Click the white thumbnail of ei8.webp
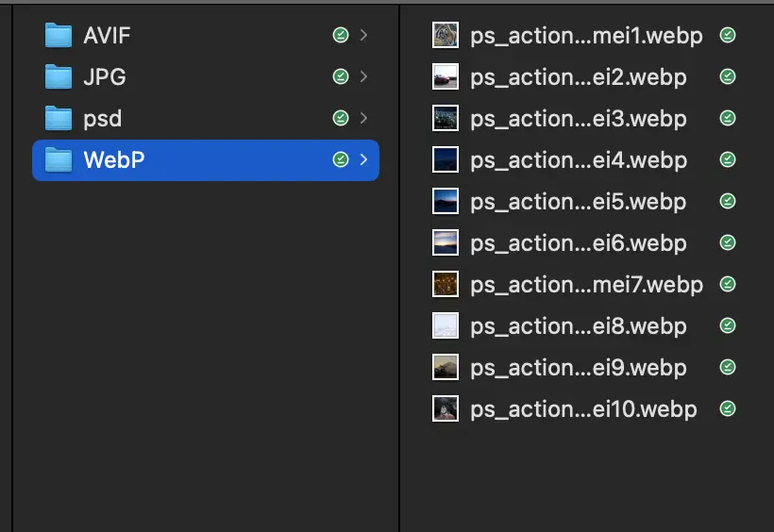This screenshot has width=774, height=532. click(x=446, y=326)
